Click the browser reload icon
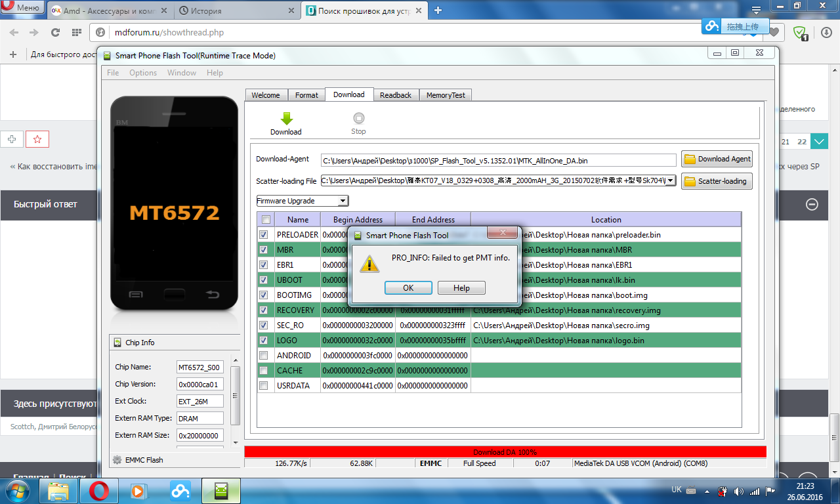840x504 pixels. [x=55, y=32]
